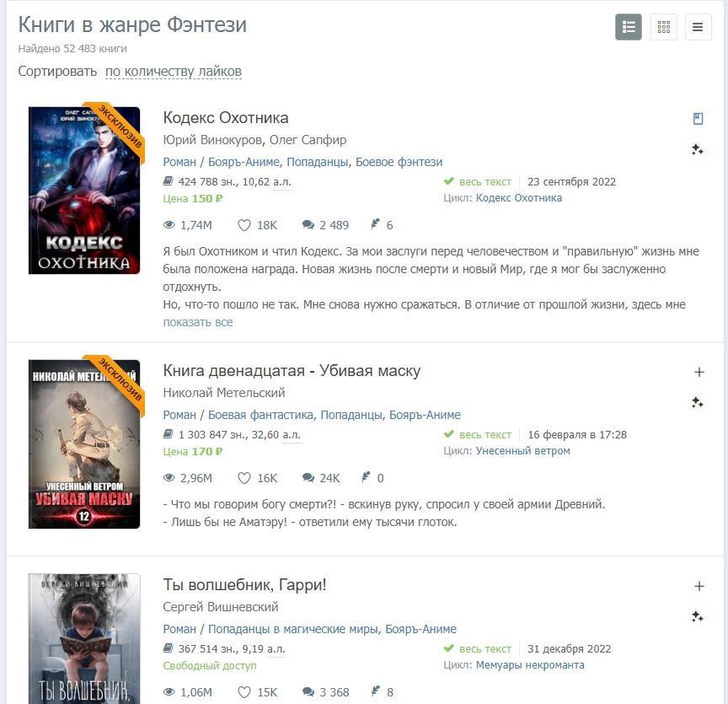728x704 pixels.
Task: Open the Кодекс Охотника cycle link
Action: (x=518, y=198)
